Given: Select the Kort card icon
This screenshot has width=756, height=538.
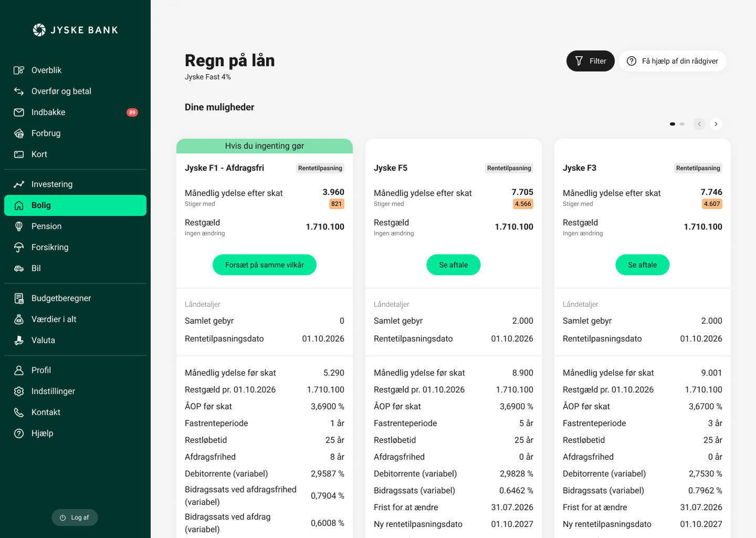Looking at the screenshot, I should [19, 154].
